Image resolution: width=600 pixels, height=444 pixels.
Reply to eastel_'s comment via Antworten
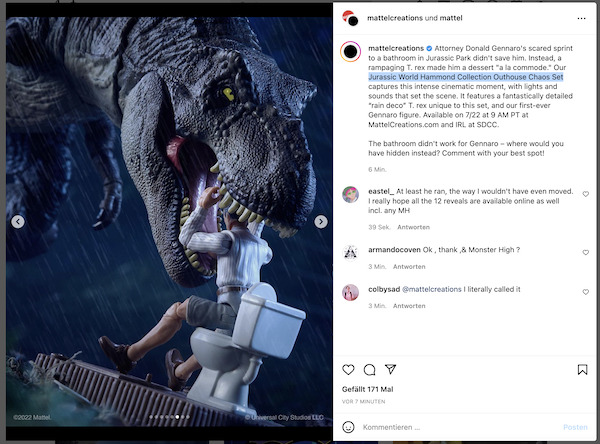pos(413,227)
